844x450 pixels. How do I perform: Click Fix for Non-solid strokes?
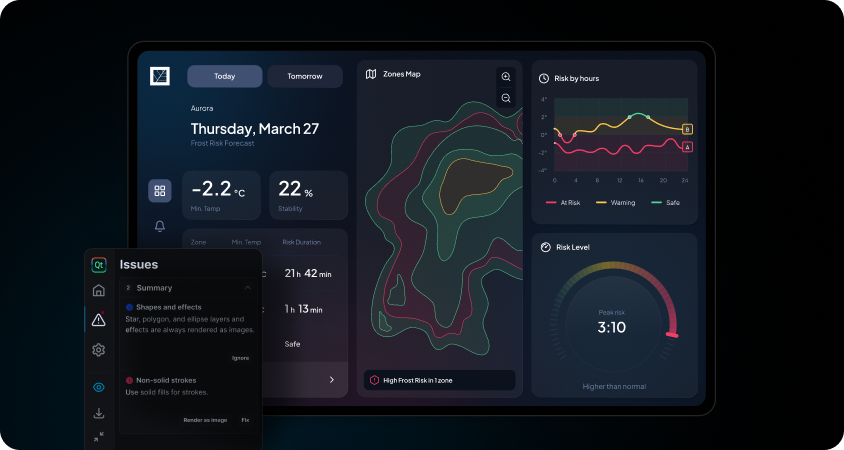[245, 420]
